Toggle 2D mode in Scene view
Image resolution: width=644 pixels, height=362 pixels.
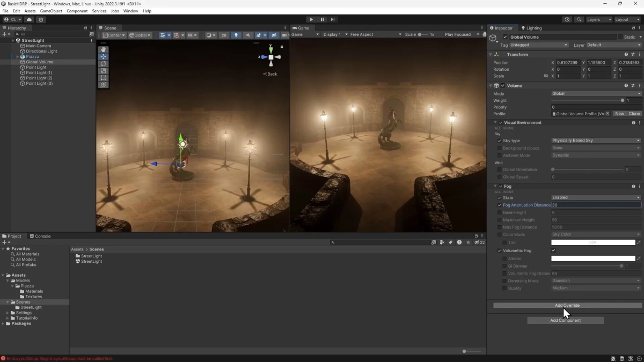[x=224, y=35]
